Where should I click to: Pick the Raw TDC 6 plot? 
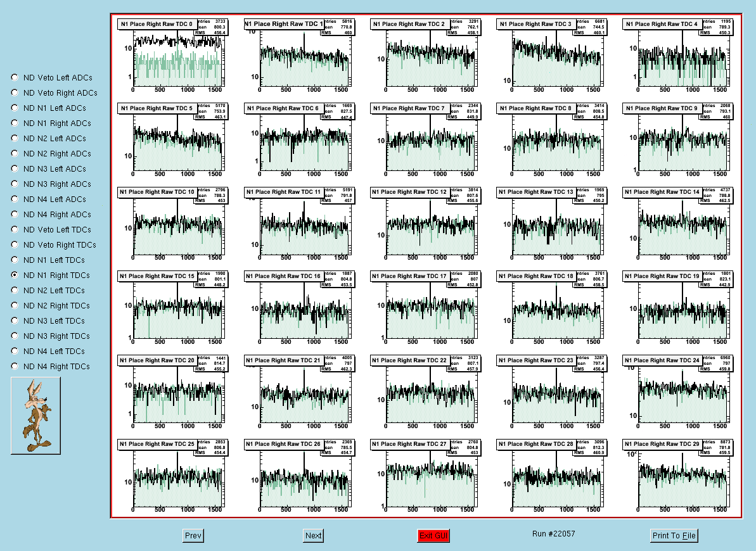tap(298, 139)
